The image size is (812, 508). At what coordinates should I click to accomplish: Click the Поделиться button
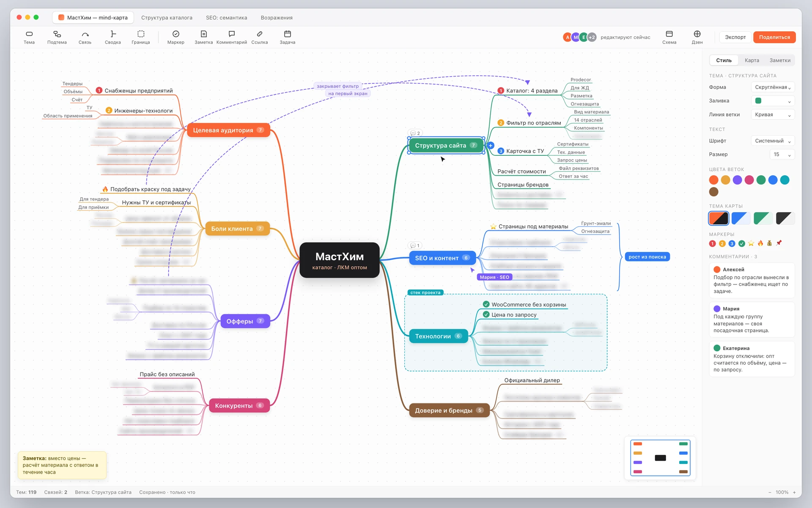coord(774,37)
